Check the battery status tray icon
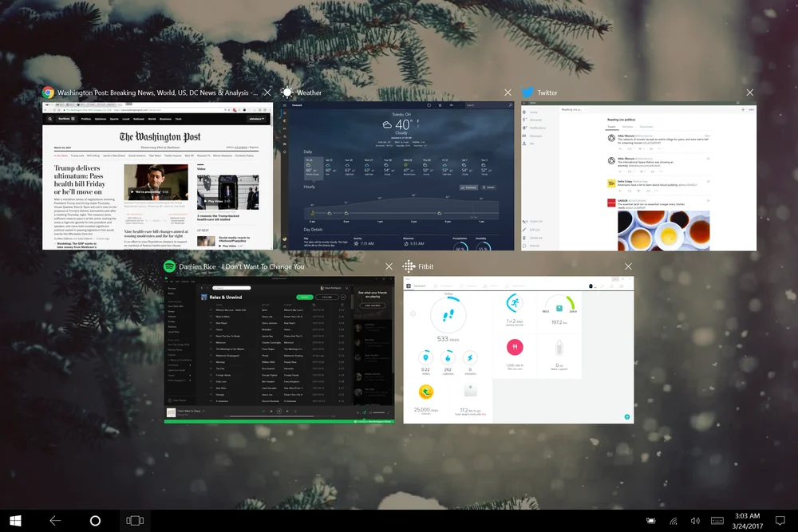Image resolution: width=798 pixels, height=532 pixels. (x=651, y=520)
